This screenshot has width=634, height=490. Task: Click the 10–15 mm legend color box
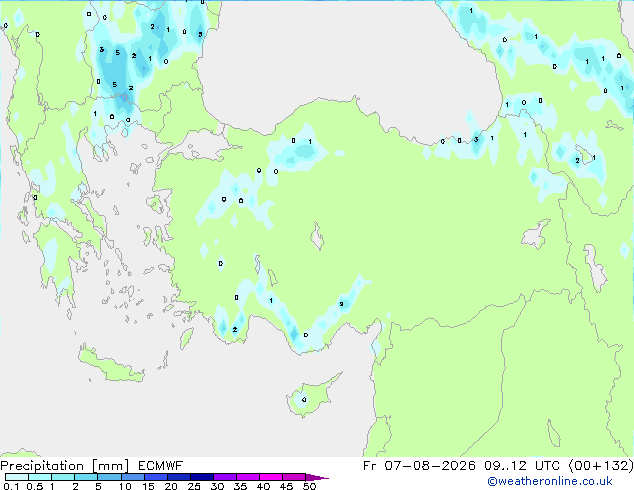pyautogui.click(x=133, y=477)
